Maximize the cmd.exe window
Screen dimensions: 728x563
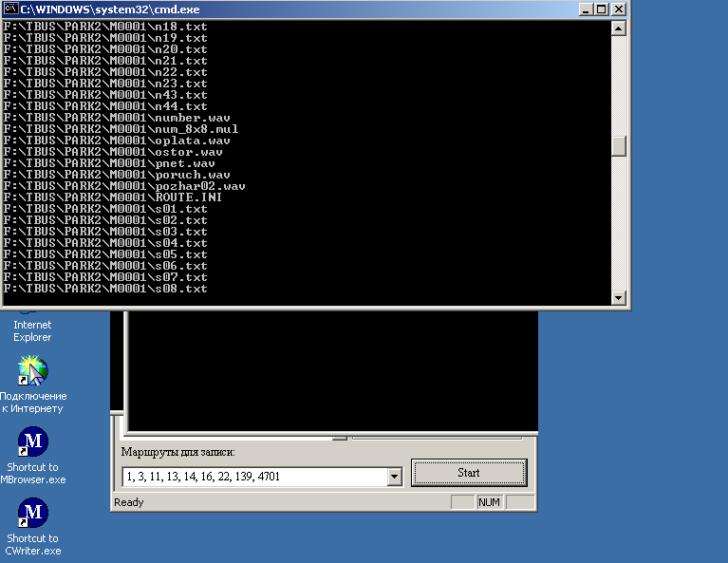(601, 9)
